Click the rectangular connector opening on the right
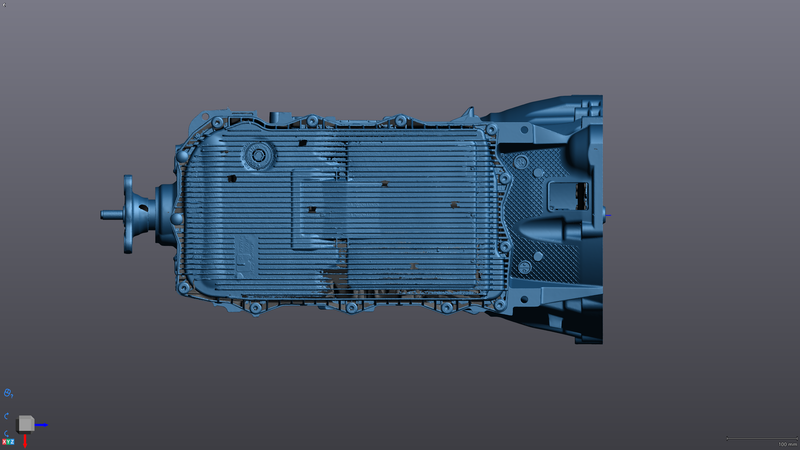800x450 pixels. (571, 195)
